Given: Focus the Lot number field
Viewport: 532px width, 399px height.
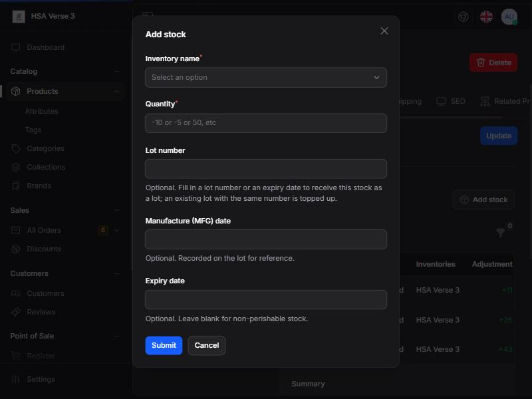Looking at the screenshot, I should (265, 169).
